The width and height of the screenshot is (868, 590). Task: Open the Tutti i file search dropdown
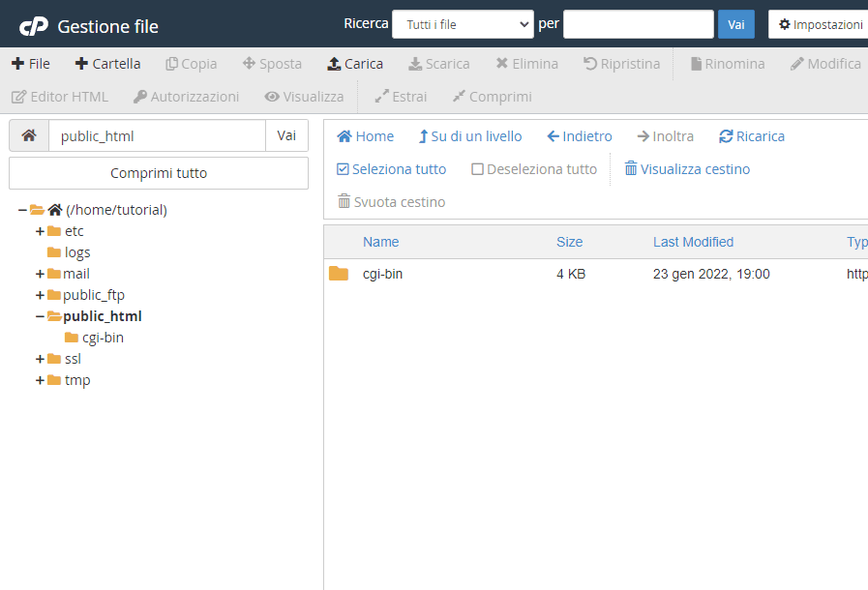(463, 24)
